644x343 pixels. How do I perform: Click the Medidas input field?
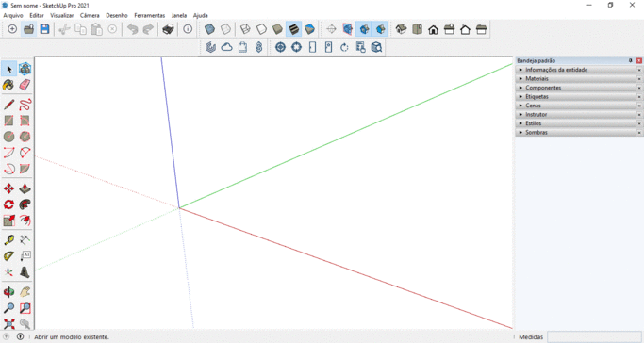tap(594, 336)
